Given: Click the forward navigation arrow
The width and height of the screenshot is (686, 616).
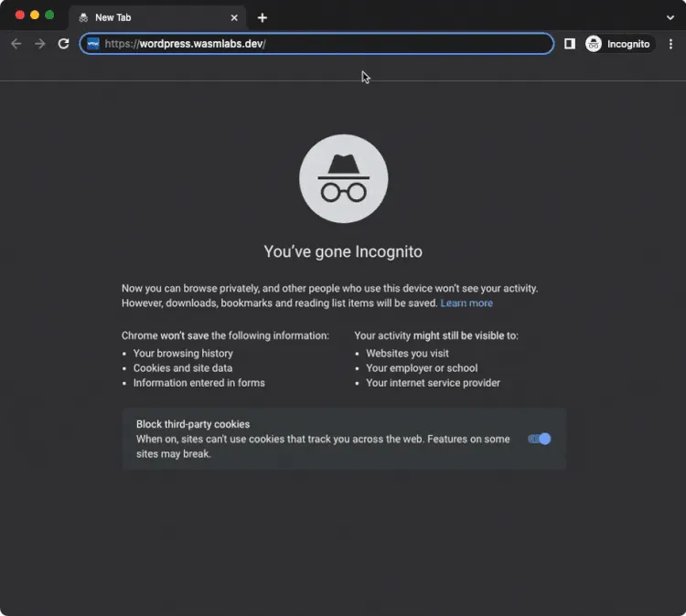Looking at the screenshot, I should click(40, 44).
